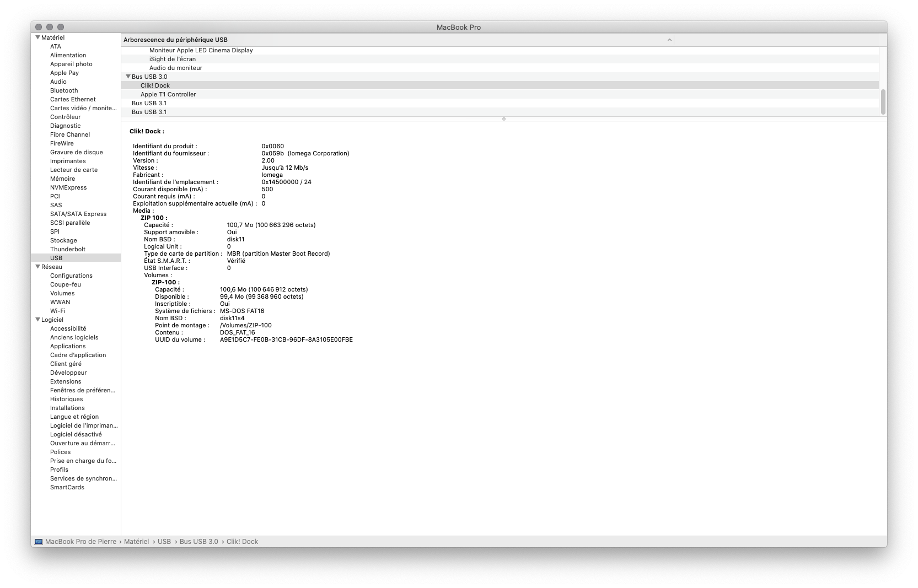Click the USB tree vertical scrollbar
Image resolution: width=918 pixels, height=588 pixels.
pos(883,102)
